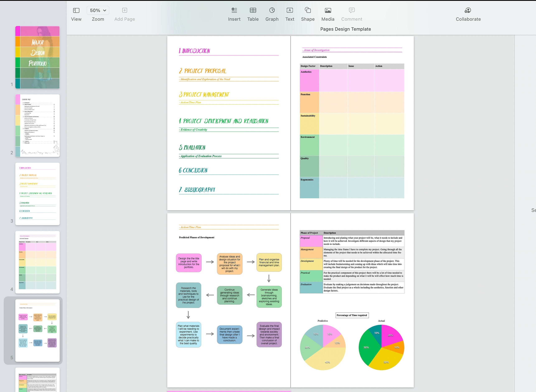Open the Insert menu in toolbar

coord(234,14)
